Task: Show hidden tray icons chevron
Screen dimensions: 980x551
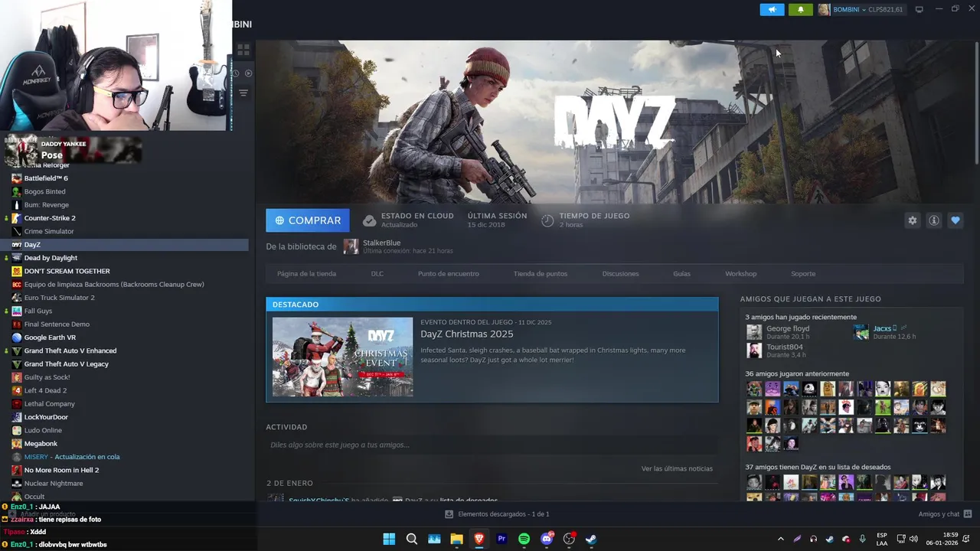Action: coord(780,539)
